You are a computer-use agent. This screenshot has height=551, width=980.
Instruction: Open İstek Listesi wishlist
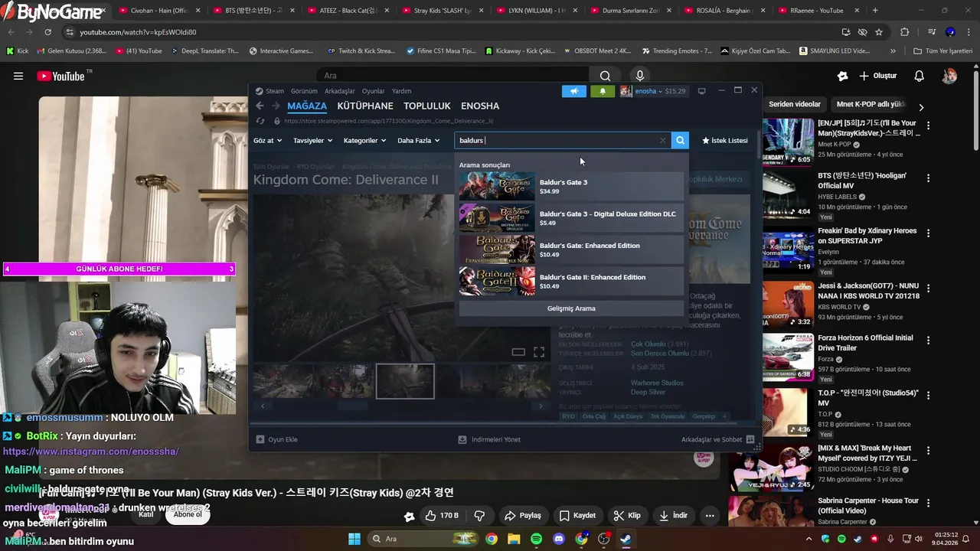coord(725,141)
